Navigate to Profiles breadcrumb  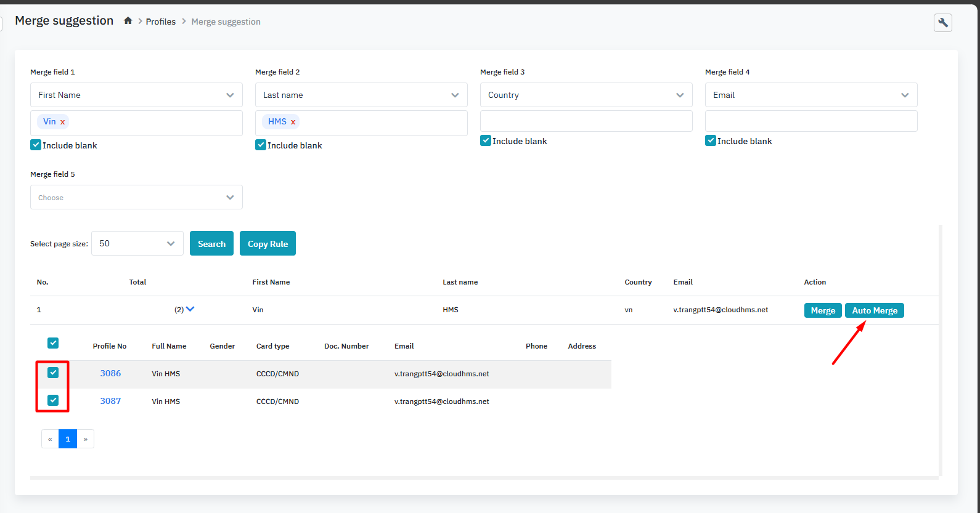pyautogui.click(x=161, y=22)
